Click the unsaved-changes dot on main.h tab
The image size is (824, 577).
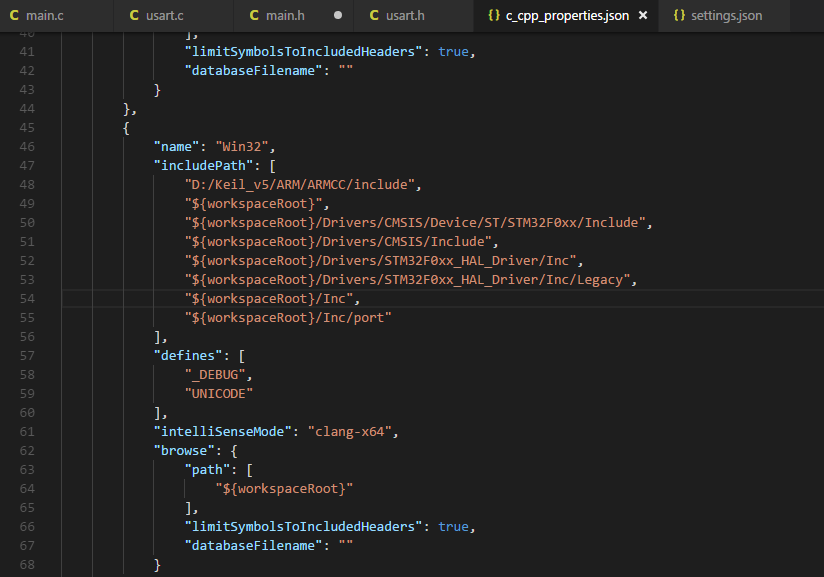[338, 15]
